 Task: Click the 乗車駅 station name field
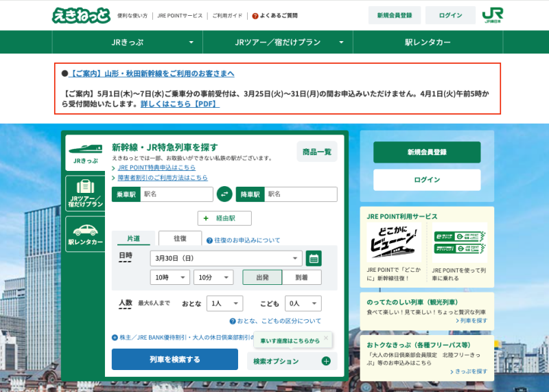point(176,194)
